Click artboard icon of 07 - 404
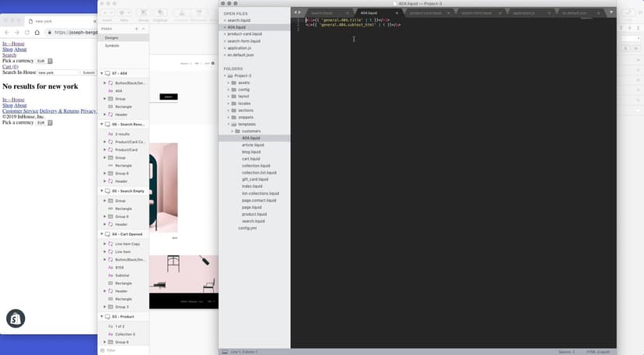 107,73
